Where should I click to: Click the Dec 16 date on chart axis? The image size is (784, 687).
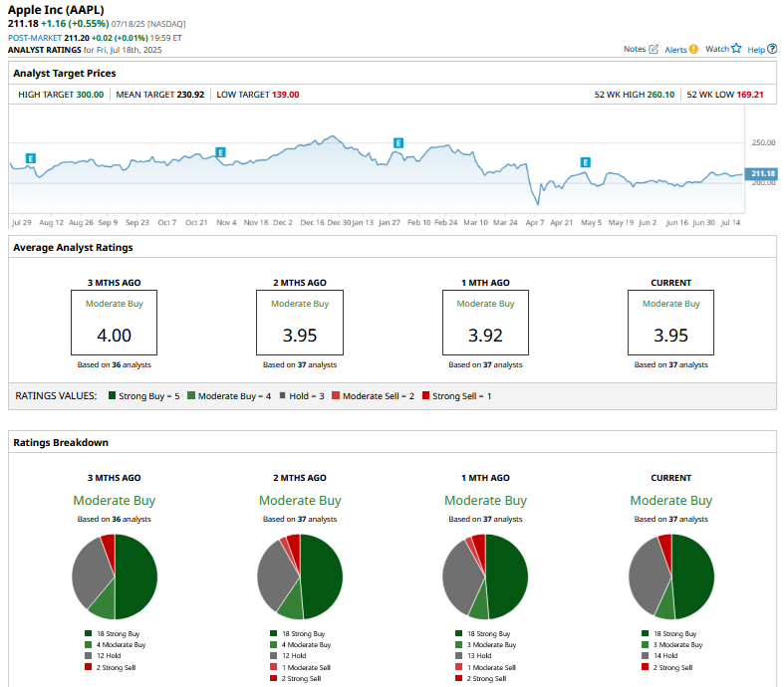tap(312, 222)
